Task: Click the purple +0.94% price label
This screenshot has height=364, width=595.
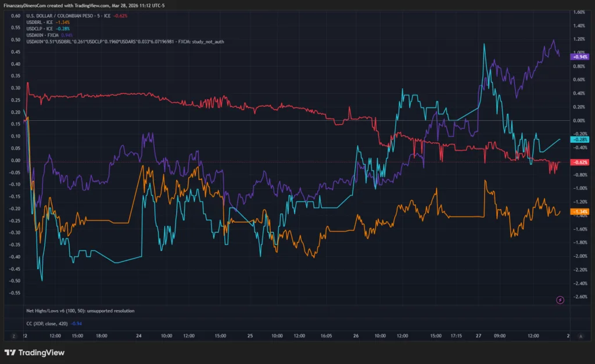Action: coord(580,57)
